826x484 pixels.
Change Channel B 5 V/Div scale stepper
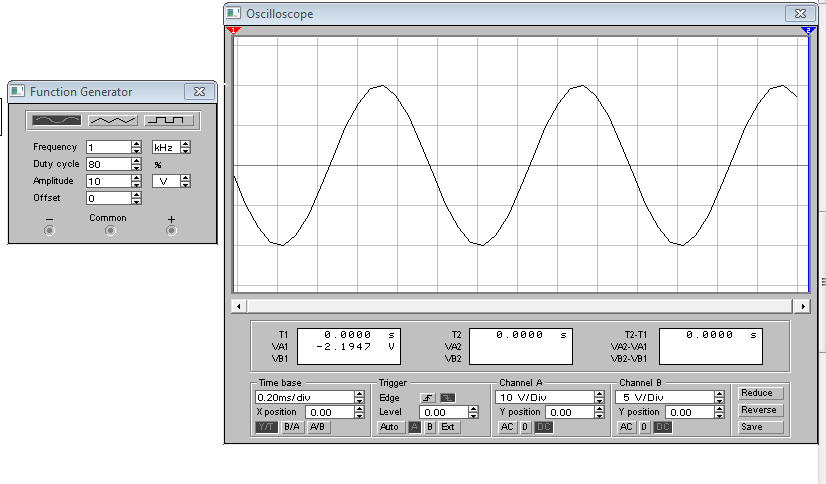[719, 397]
